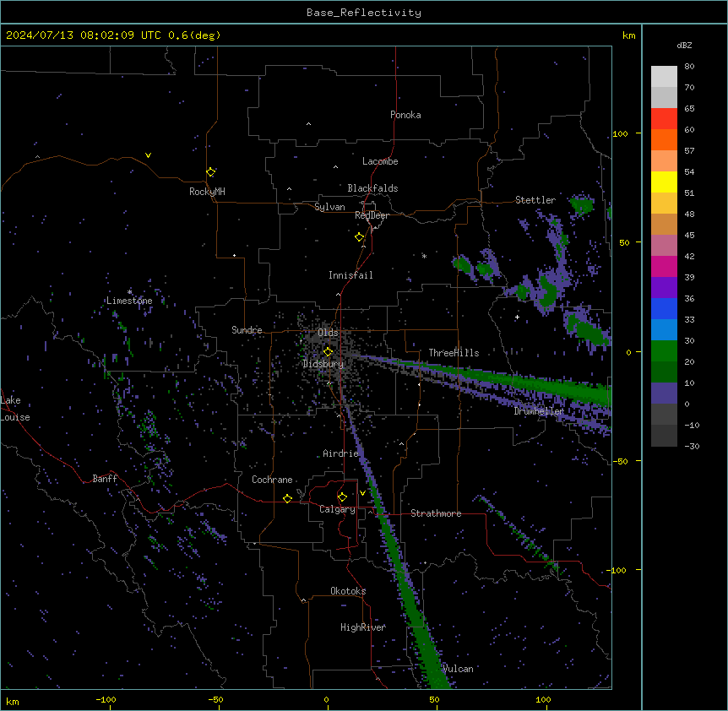Click the Okotoks label

(348, 591)
